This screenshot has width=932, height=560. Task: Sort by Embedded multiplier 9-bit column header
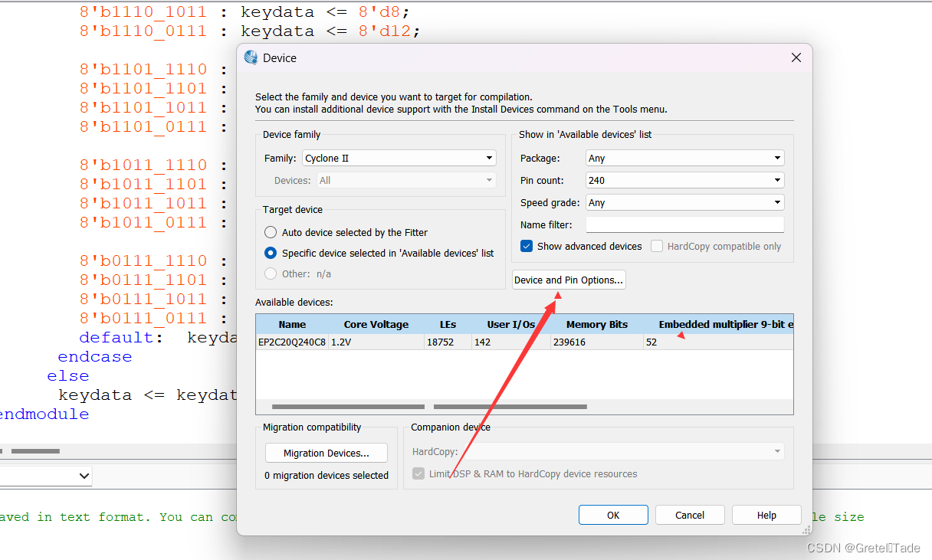coord(718,324)
